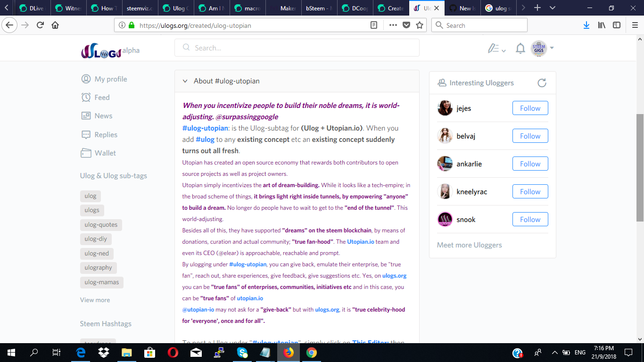Open belvaj profile avatar
Image resolution: width=644 pixels, height=362 pixels.
pyautogui.click(x=445, y=136)
